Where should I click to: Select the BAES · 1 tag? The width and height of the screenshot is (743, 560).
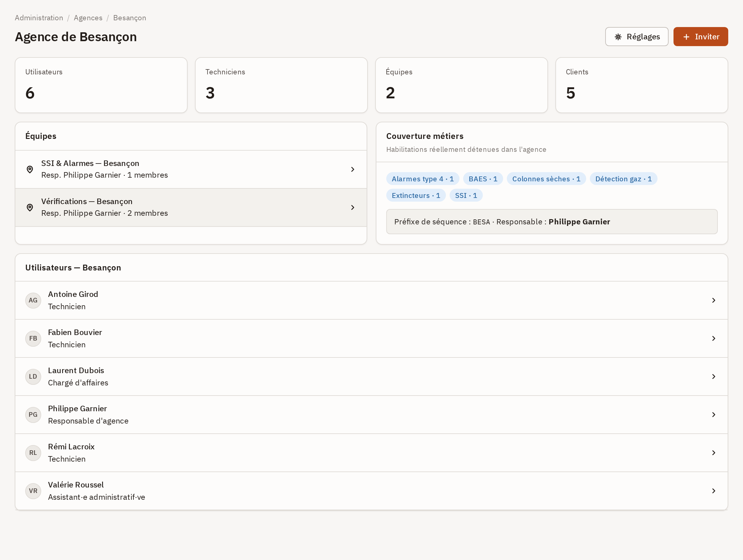click(x=483, y=179)
